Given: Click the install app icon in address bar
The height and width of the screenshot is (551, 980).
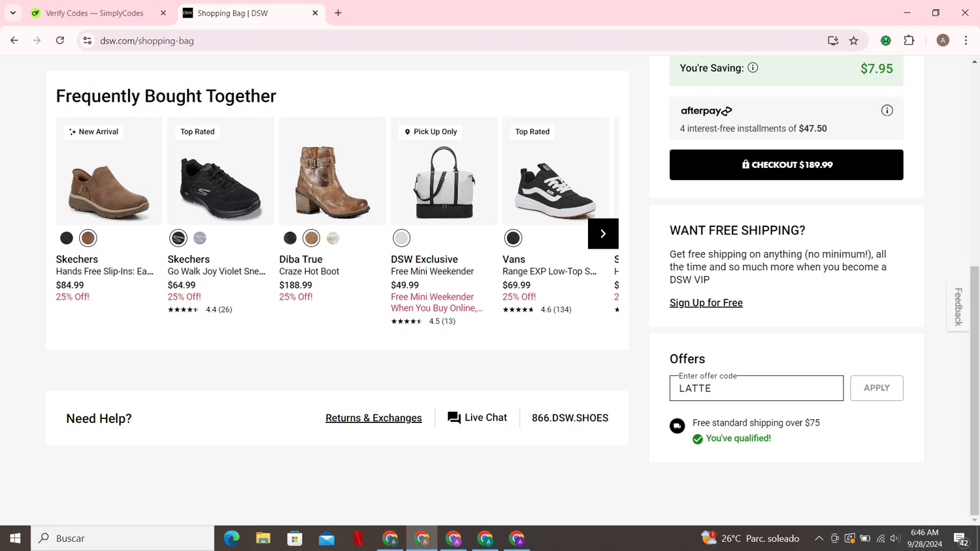Looking at the screenshot, I should tap(833, 40).
